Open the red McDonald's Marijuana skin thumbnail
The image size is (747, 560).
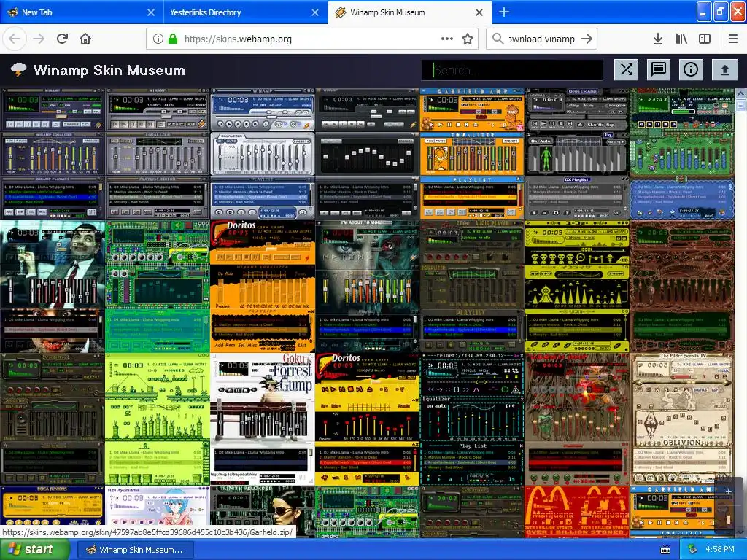point(576,512)
